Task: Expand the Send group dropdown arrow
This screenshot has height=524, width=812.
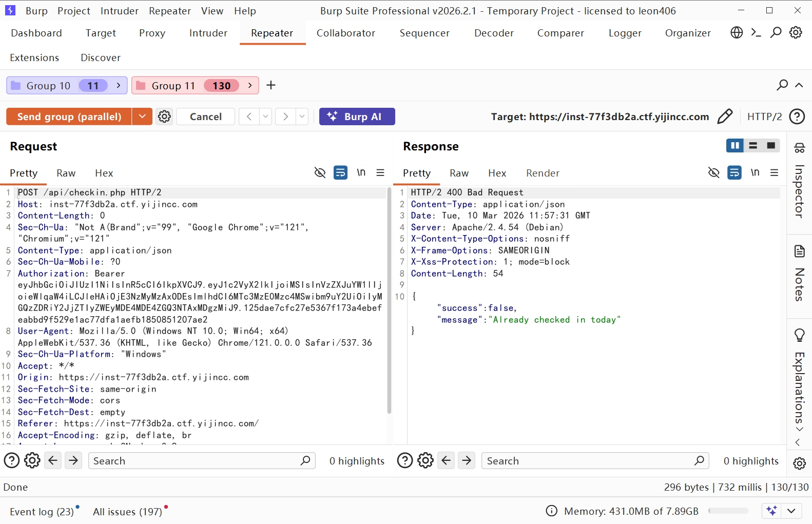Action: click(142, 117)
